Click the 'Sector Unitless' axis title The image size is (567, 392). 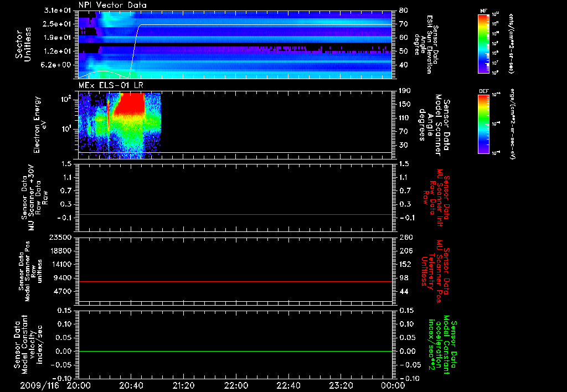(23, 44)
